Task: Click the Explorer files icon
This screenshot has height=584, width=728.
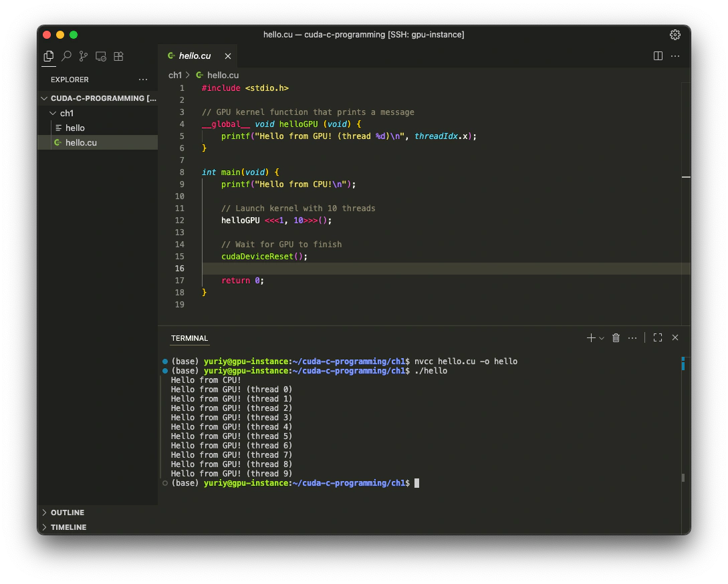Action: click(x=48, y=56)
